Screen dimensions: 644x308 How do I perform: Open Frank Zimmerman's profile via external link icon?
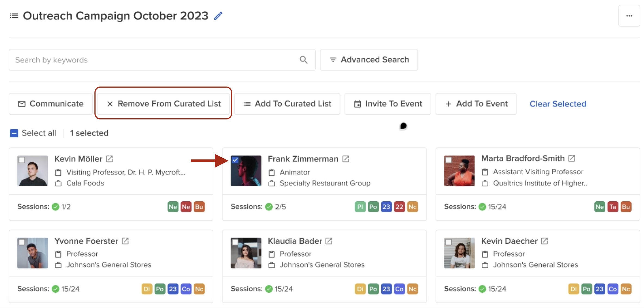(x=345, y=159)
